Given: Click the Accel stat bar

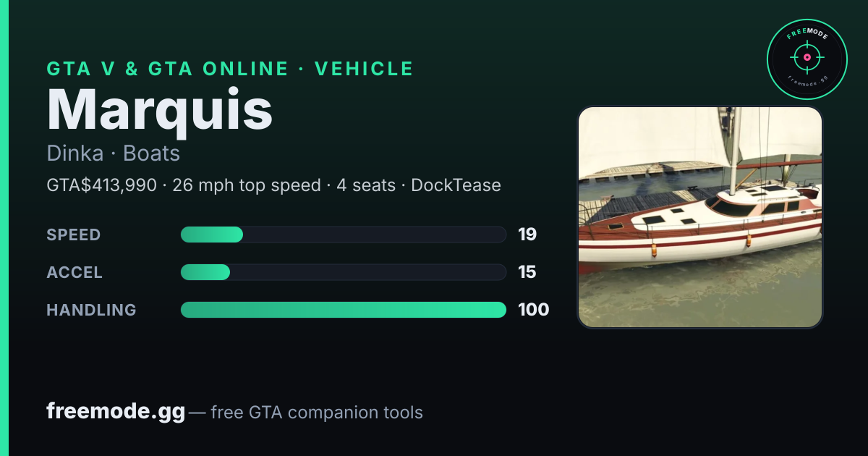Looking at the screenshot, I should 343,272.
